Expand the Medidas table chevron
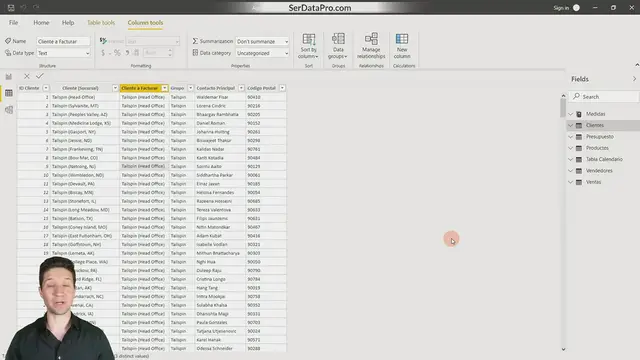 (571, 114)
